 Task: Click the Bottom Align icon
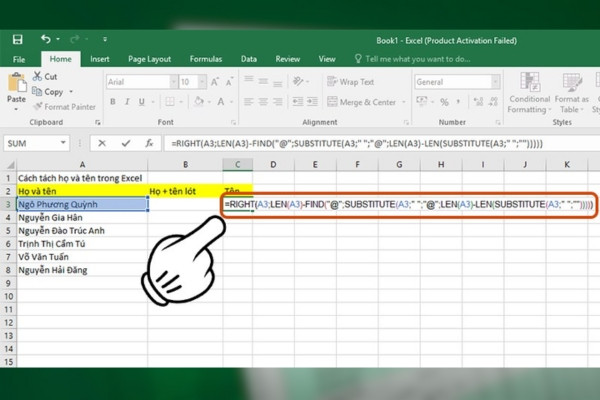pos(278,82)
